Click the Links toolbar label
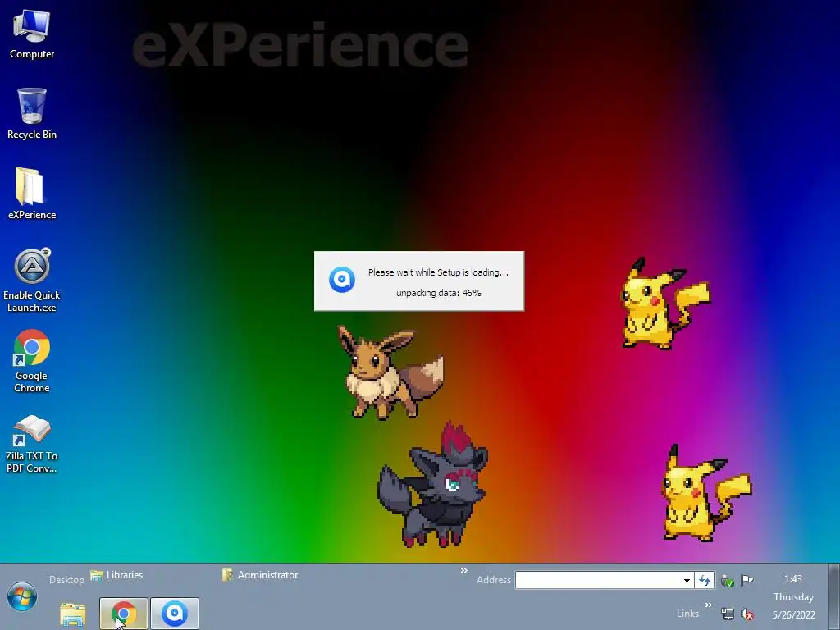Viewport: 840px width, 630px height. (687, 614)
